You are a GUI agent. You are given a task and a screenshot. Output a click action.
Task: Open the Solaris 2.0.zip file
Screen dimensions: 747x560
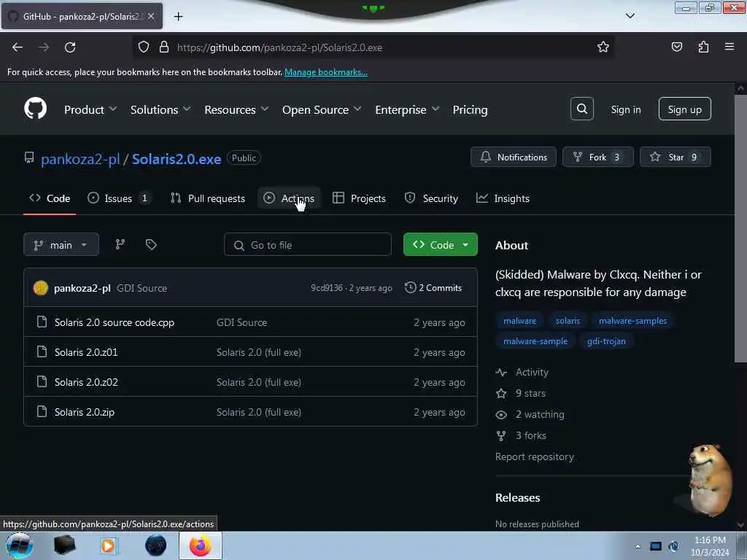85,412
